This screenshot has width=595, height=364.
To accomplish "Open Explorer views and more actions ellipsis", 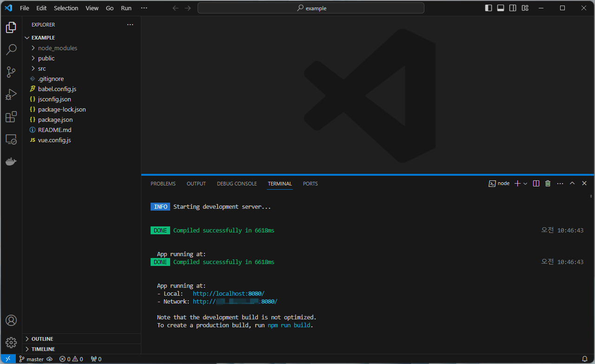I will coord(130,25).
